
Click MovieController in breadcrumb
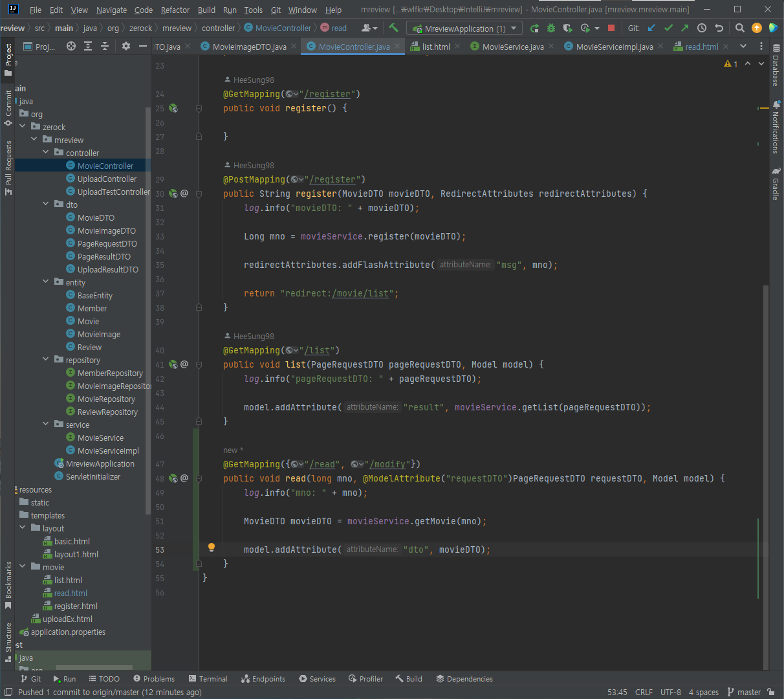(x=278, y=28)
